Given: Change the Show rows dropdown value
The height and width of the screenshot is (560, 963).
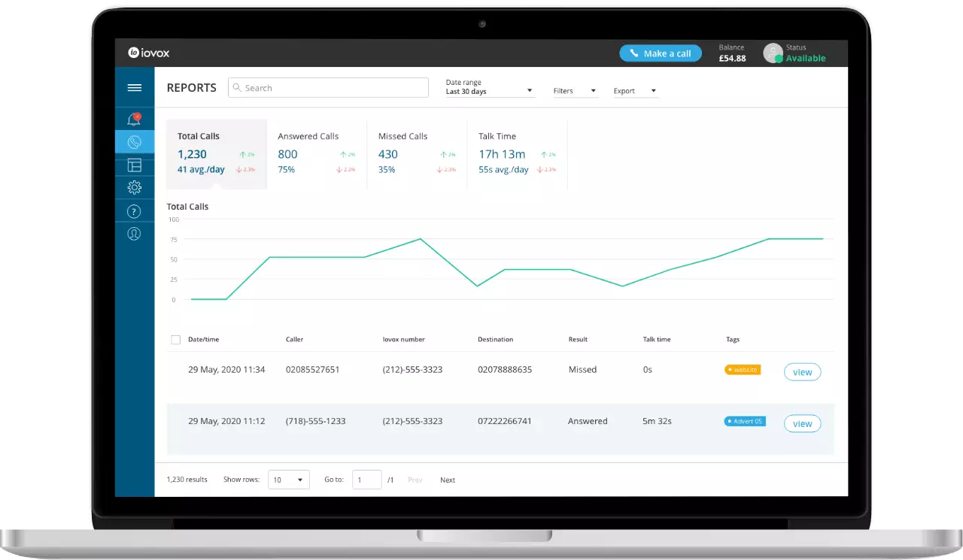Looking at the screenshot, I should coord(289,480).
